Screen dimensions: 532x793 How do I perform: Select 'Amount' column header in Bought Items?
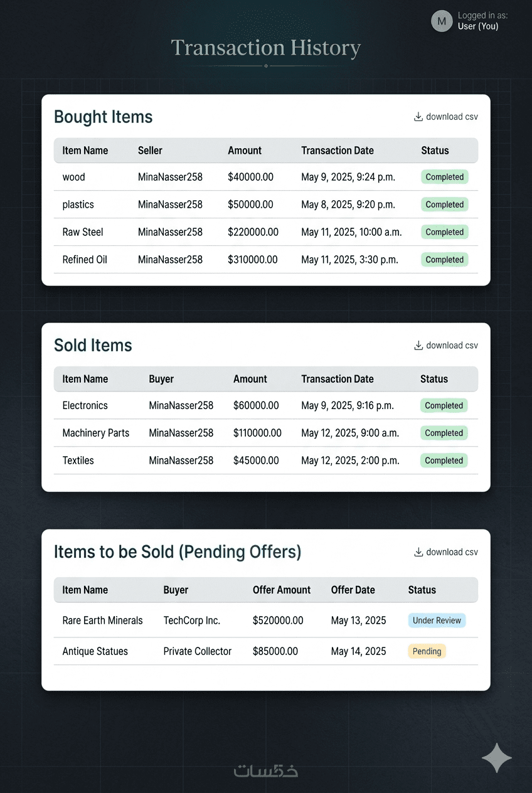click(x=245, y=151)
